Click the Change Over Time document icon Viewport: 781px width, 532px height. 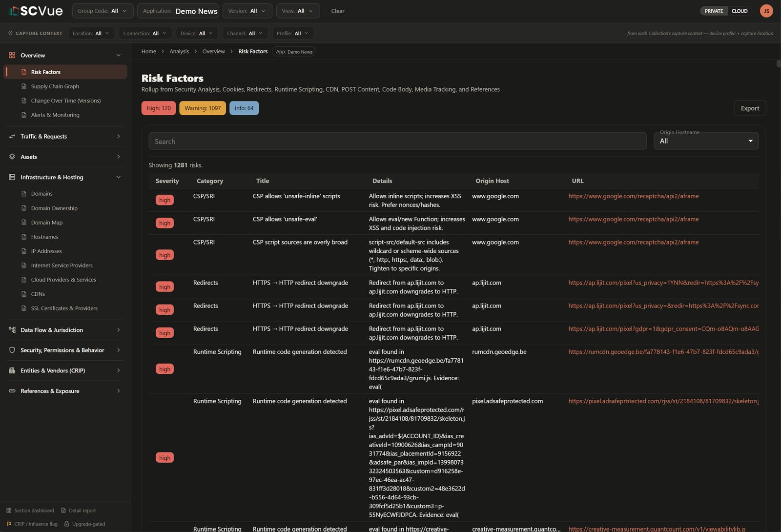pyautogui.click(x=24, y=101)
